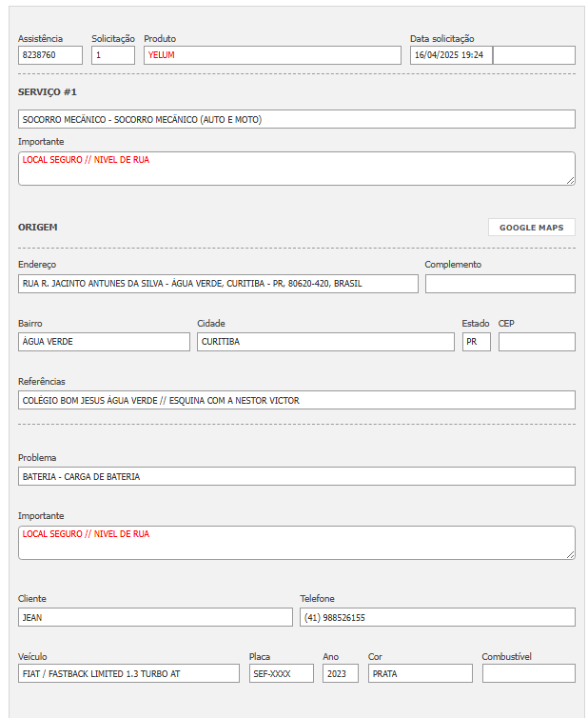The width and height of the screenshot is (588, 718).
Task: Click the Google Maps button
Action: [531, 228]
